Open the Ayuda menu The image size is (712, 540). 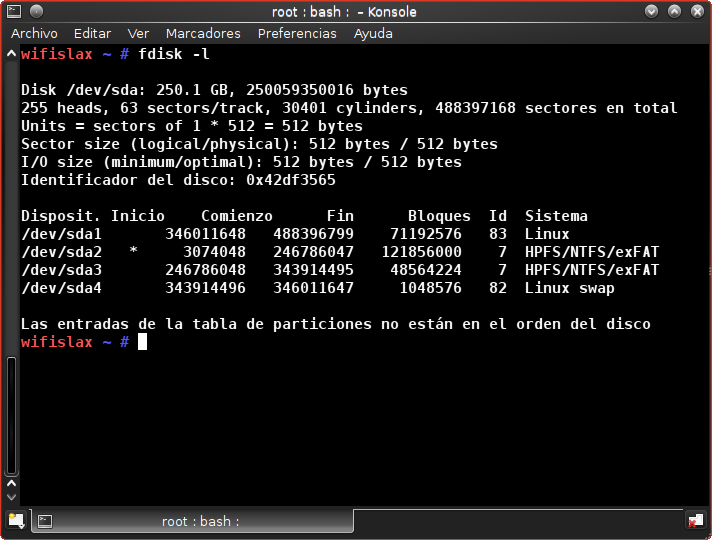pos(373,33)
